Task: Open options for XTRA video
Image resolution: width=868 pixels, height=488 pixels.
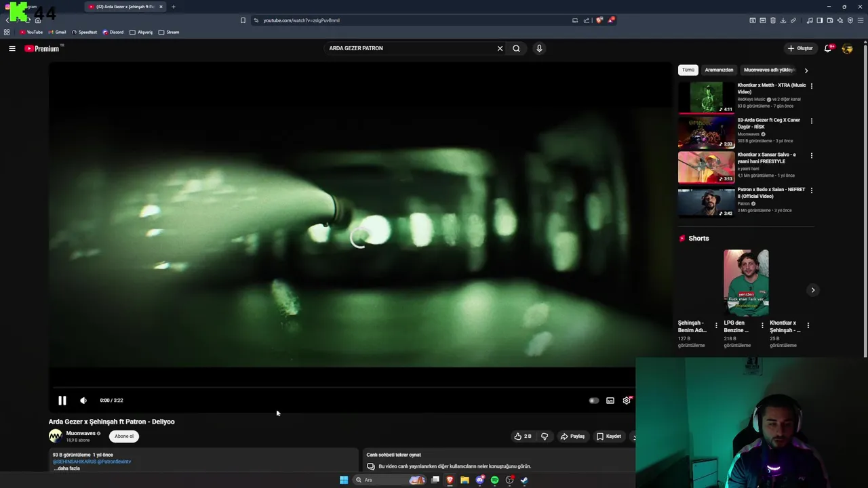Action: click(x=812, y=86)
